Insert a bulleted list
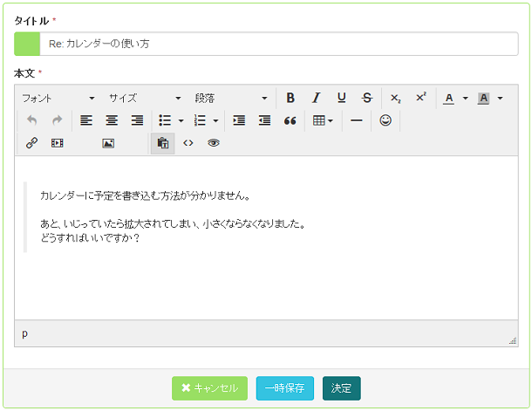The image size is (532, 411). coord(165,120)
